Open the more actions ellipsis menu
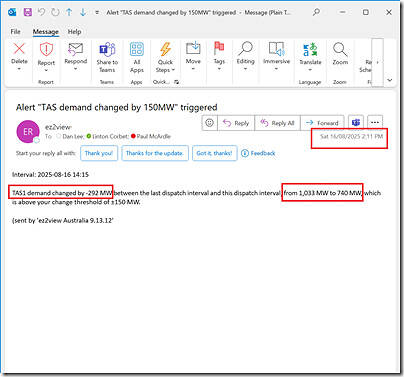The image size is (404, 377). click(x=375, y=123)
